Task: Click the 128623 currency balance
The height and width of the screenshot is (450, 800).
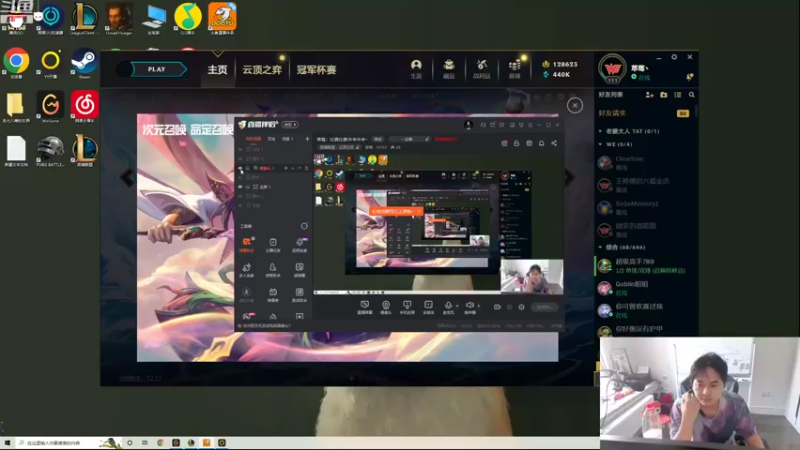Action: [x=560, y=64]
